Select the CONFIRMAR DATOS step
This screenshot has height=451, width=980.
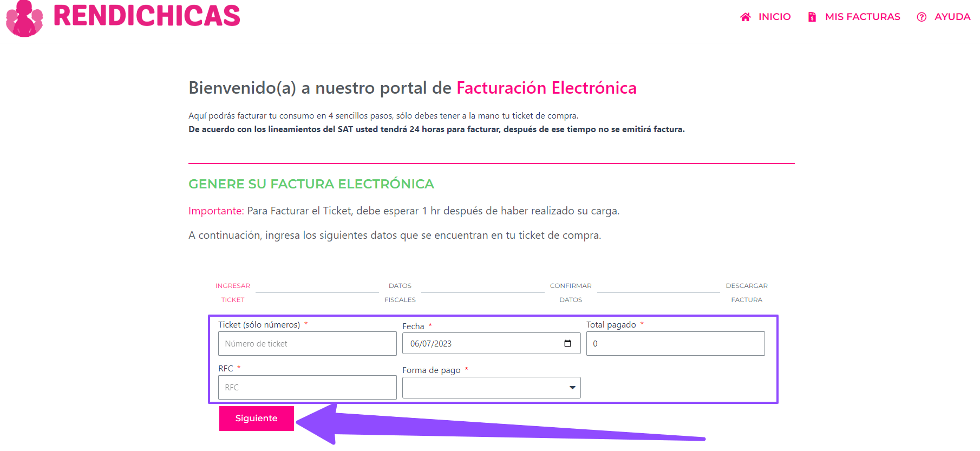(571, 292)
